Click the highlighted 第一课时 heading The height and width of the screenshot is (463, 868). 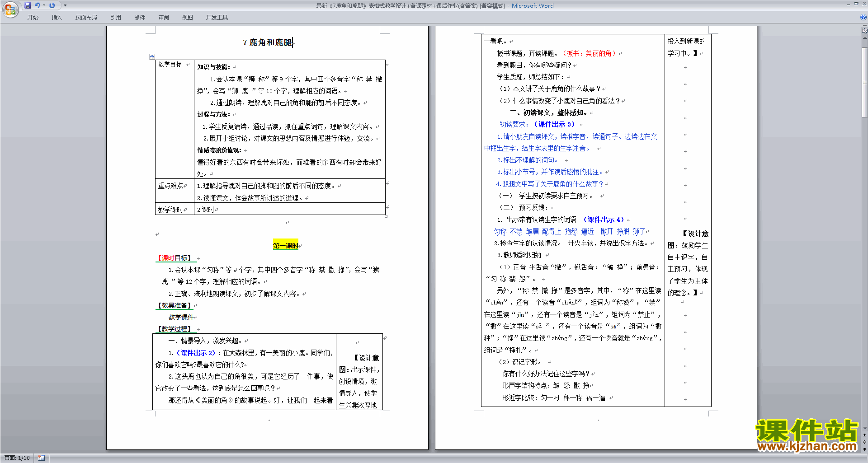tap(285, 246)
